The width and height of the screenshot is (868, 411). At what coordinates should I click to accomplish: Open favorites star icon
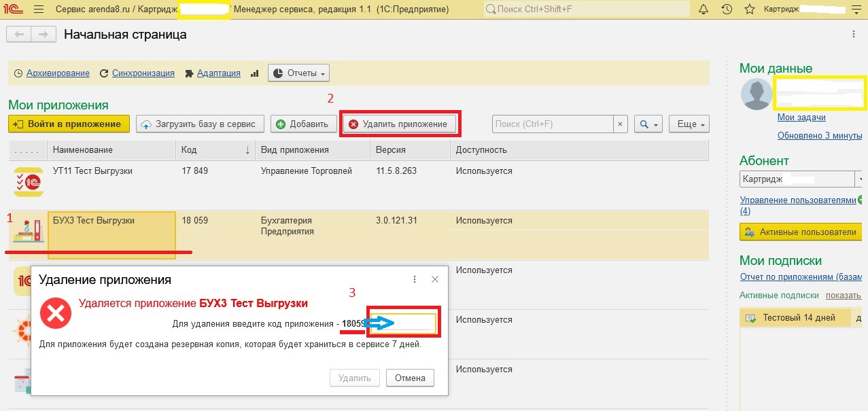pos(749,10)
